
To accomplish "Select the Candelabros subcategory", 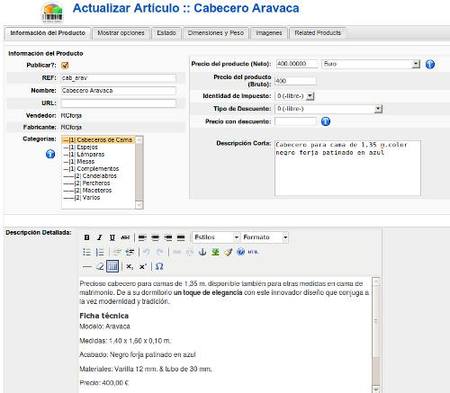I will click(98, 176).
